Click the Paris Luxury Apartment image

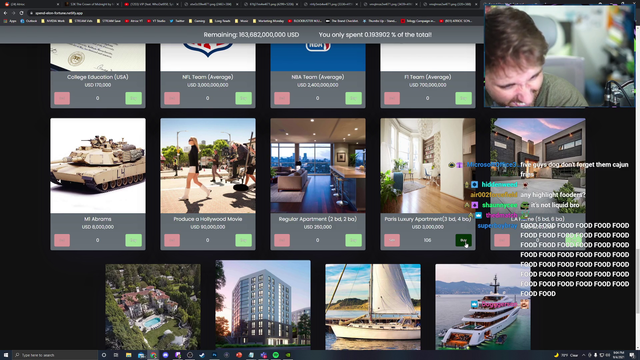428,166
